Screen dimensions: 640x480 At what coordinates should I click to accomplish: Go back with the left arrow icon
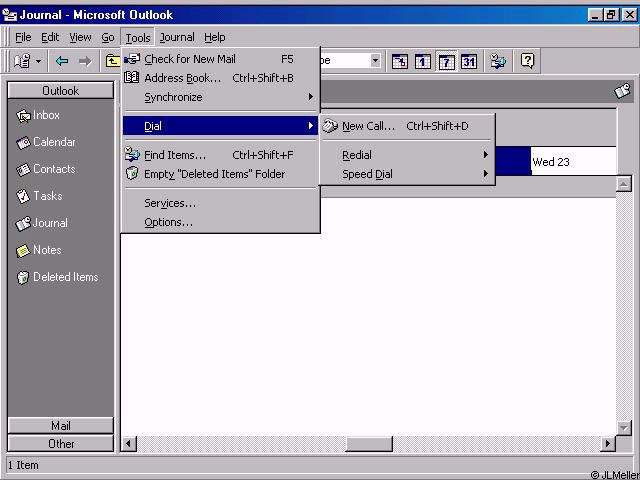click(x=62, y=61)
